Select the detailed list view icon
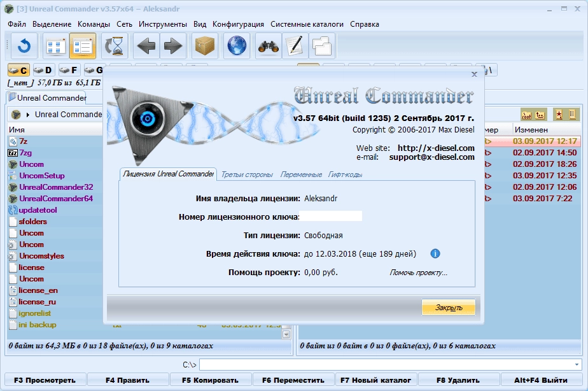 tap(83, 46)
